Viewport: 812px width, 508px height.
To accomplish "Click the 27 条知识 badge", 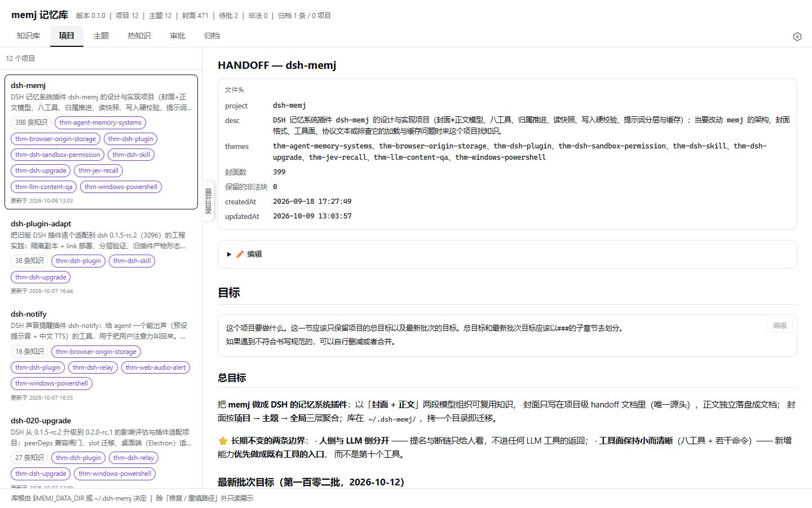I will [x=29, y=458].
